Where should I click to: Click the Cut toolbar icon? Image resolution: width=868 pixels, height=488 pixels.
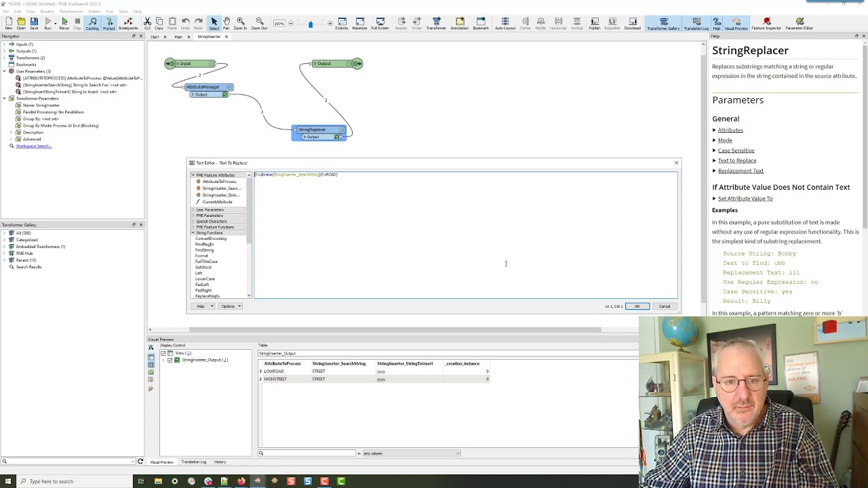click(x=147, y=24)
